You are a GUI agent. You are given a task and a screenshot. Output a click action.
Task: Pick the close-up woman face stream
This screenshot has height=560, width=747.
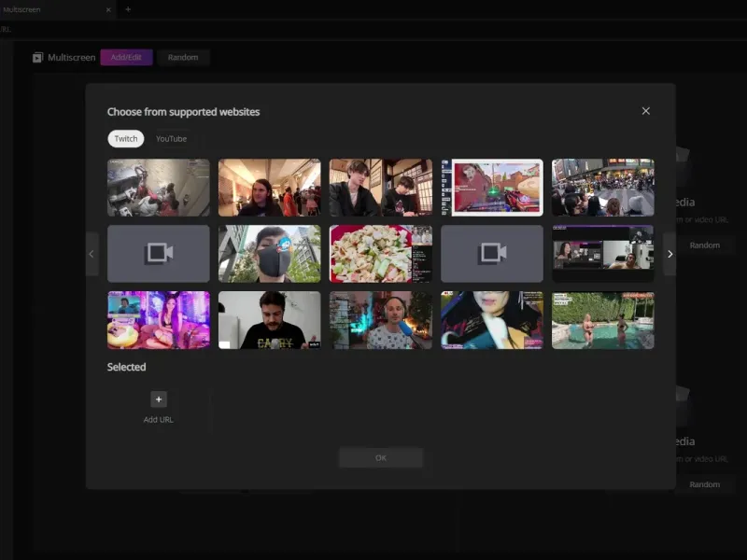pyautogui.click(x=492, y=320)
